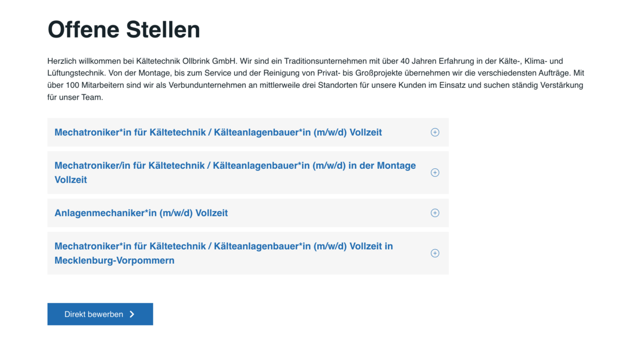
Task: Click the word Mecklenburg-Vorpommern in the last job title
Action: point(114,261)
